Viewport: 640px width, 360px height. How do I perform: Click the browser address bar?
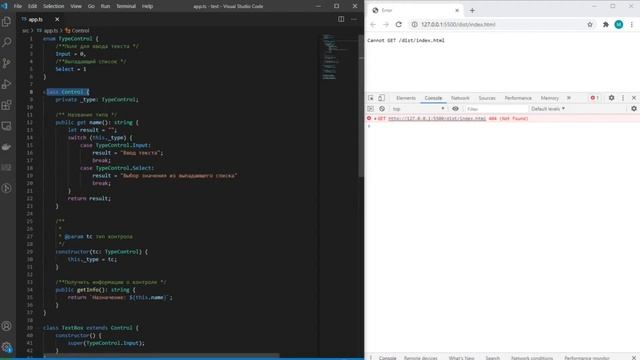click(x=502, y=24)
